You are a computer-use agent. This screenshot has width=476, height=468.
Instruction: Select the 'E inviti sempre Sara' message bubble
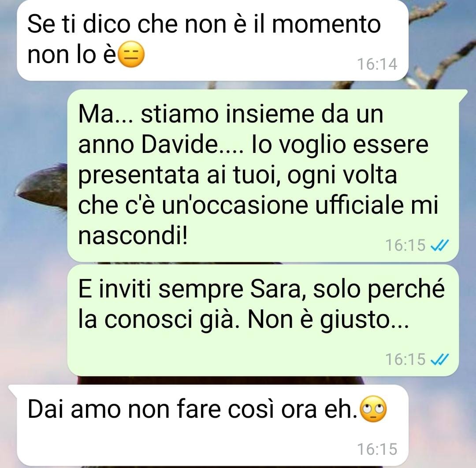click(263, 320)
